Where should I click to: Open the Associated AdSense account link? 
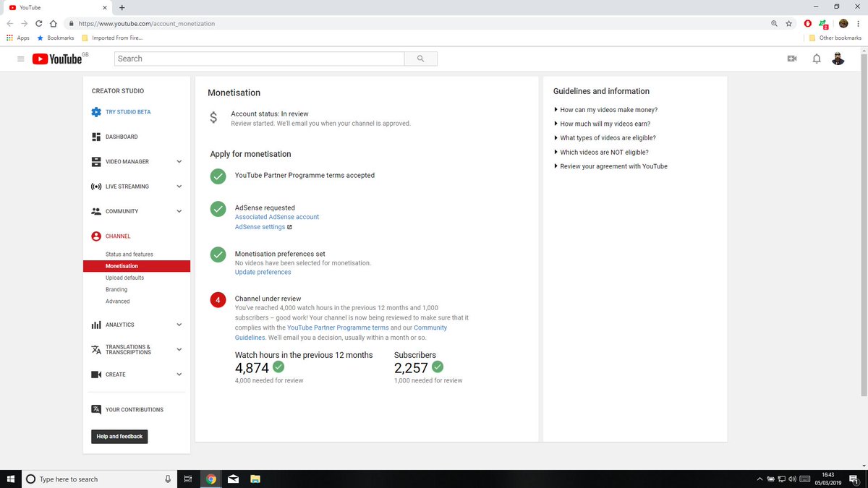pos(277,217)
